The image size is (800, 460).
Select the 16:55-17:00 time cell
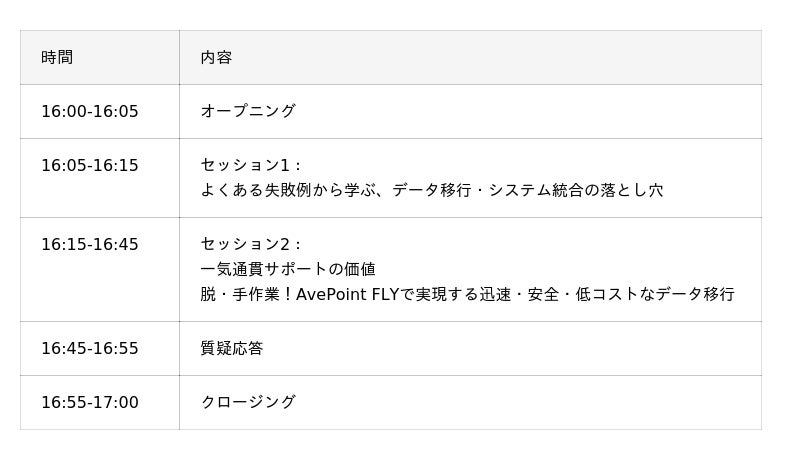tap(89, 403)
